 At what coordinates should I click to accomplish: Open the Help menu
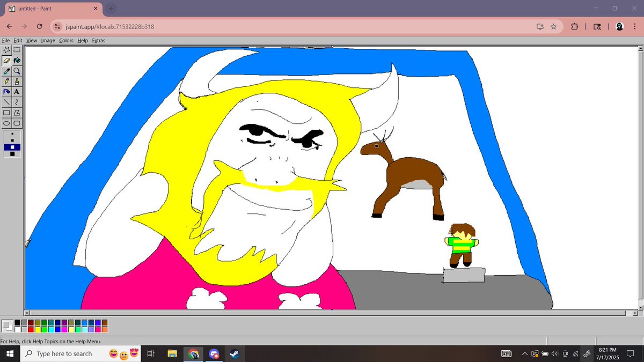tap(83, 40)
